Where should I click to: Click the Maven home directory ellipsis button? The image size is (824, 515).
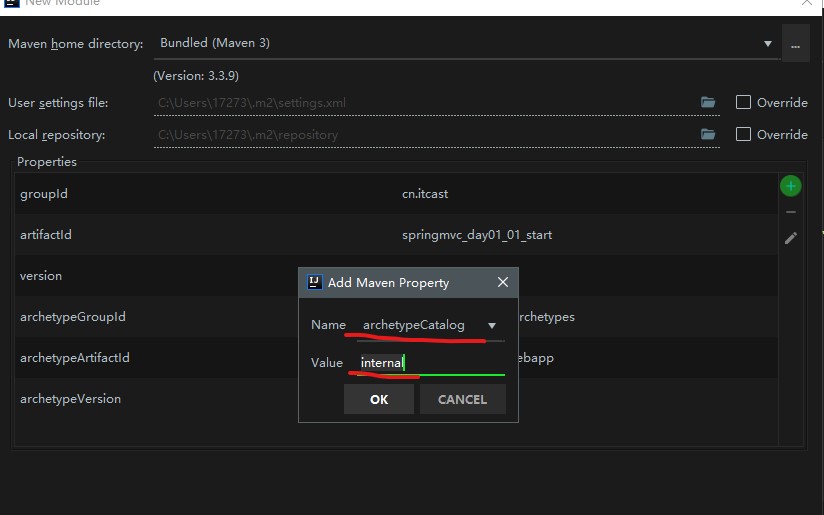click(x=795, y=44)
